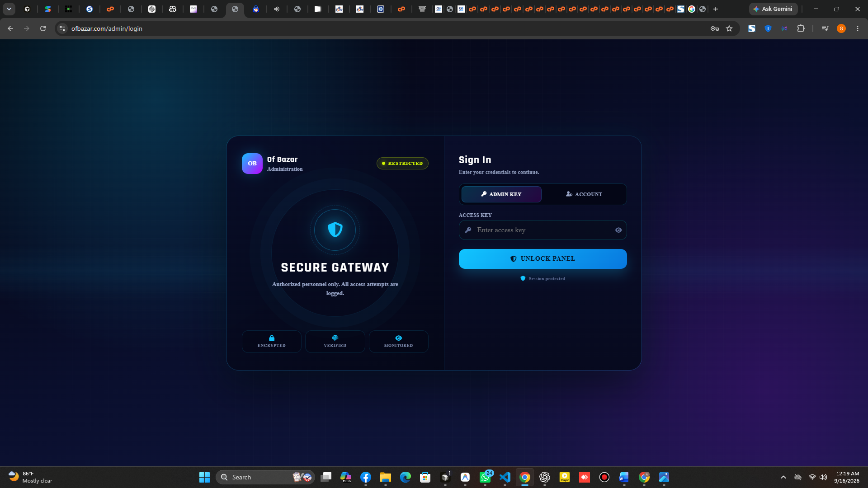
Task: Click the Ask Gemini button
Action: 773,9
